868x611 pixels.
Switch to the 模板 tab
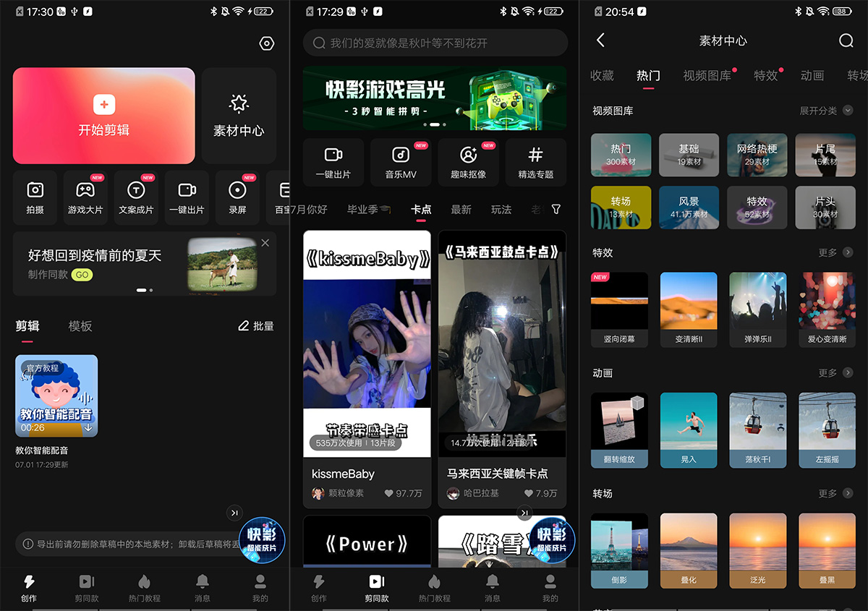(80, 326)
